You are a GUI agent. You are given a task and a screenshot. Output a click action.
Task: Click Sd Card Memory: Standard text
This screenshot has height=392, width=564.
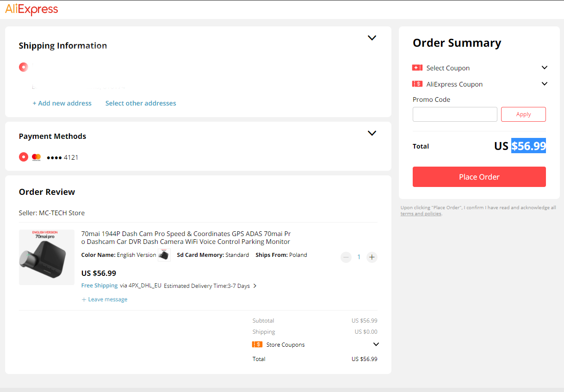click(213, 255)
